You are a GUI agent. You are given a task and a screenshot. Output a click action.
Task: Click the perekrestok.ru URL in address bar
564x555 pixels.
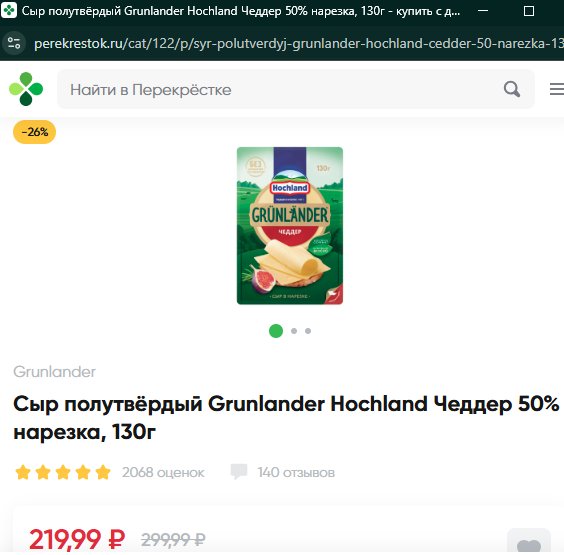tap(299, 44)
